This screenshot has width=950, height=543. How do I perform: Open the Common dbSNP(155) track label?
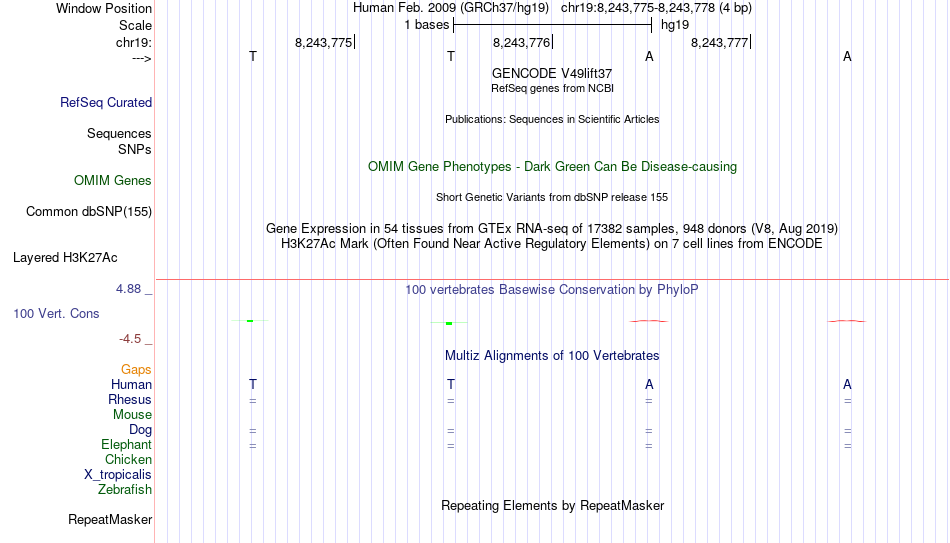(88, 212)
